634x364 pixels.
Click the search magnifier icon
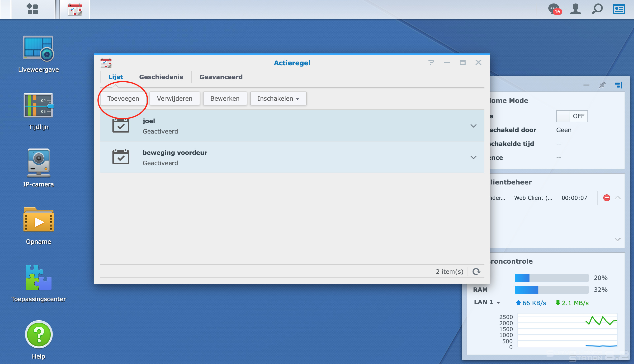(x=597, y=9)
